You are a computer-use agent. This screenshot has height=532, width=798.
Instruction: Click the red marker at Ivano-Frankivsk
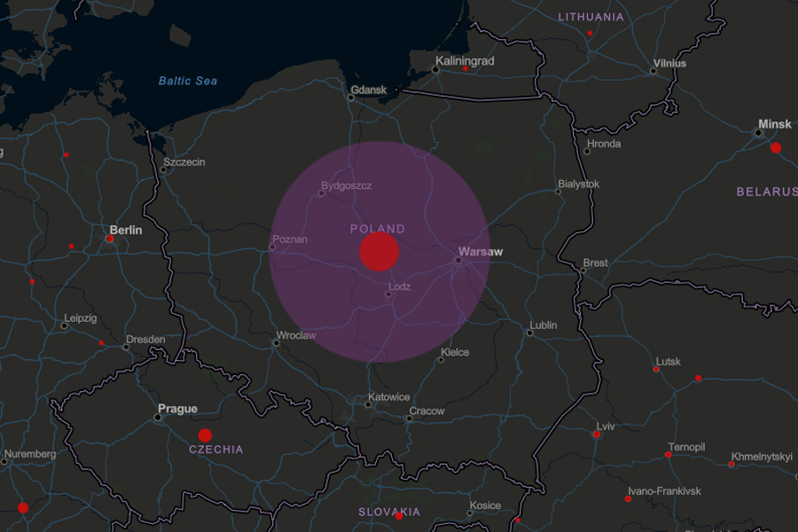628,499
